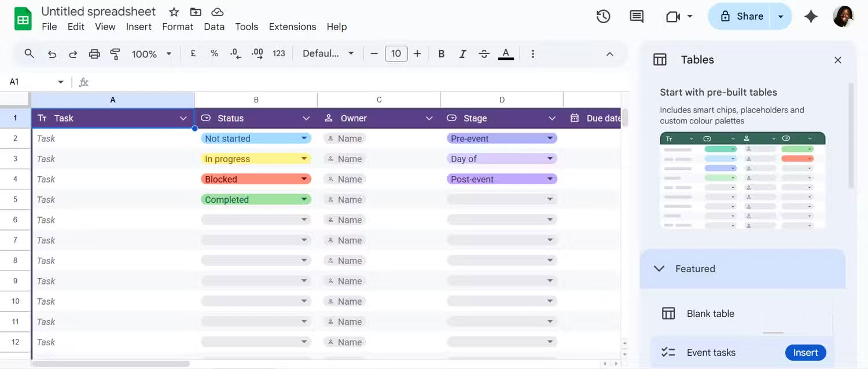The height and width of the screenshot is (369, 868).
Task: Toggle italic formatting
Action: click(x=462, y=53)
